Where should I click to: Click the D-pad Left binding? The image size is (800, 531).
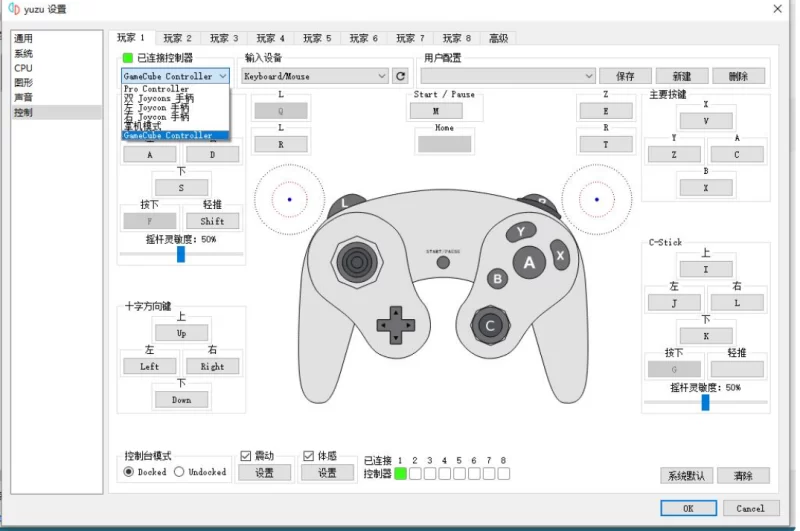coord(150,366)
